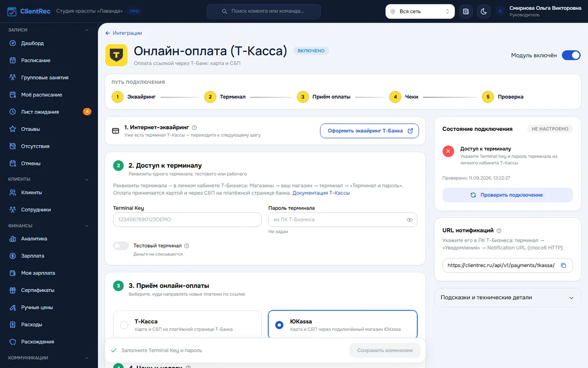Copy the notification URL
This screenshot has height=368, width=588.
(563, 265)
